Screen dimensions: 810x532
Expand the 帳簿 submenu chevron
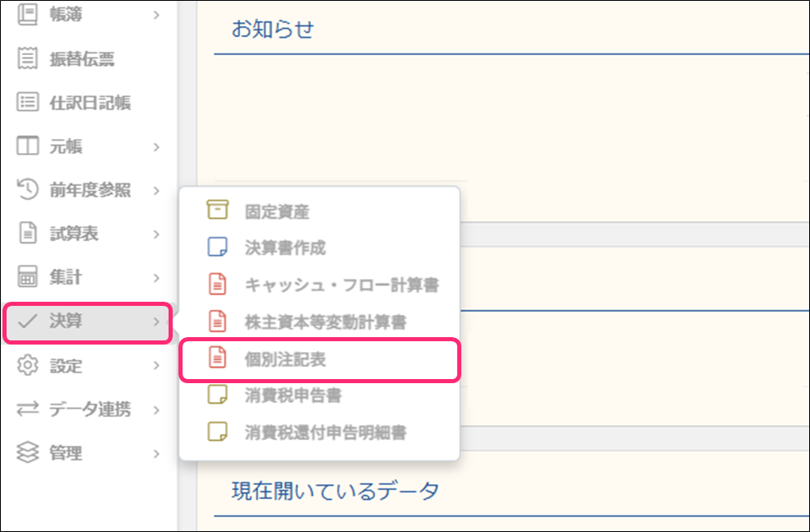[x=156, y=14]
